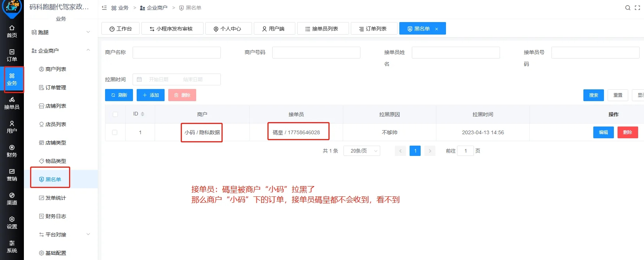The width and height of the screenshot is (644, 260).
Task: Open 财务 finance section in left rail
Action: (x=12, y=151)
